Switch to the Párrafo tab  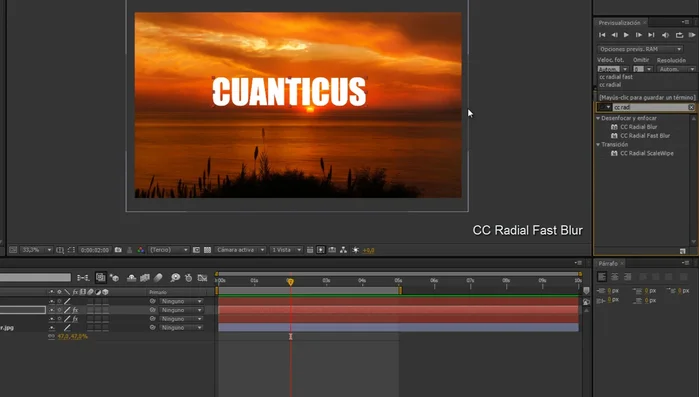(608, 263)
